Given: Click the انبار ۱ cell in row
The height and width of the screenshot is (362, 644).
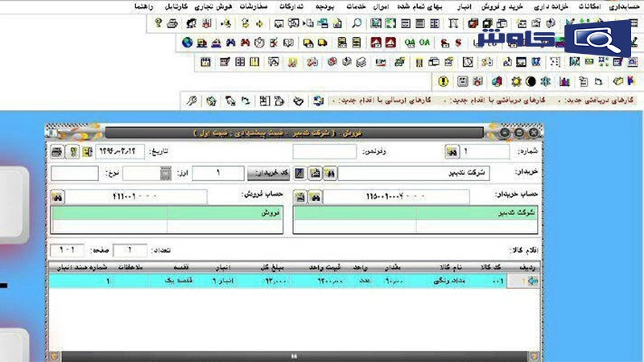Looking at the screenshot, I should (222, 281).
